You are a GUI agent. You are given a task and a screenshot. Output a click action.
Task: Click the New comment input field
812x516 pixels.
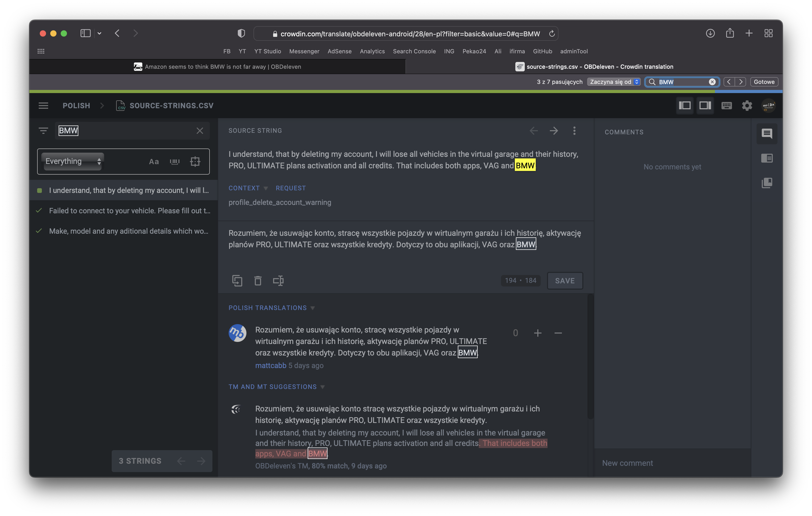[x=672, y=463]
